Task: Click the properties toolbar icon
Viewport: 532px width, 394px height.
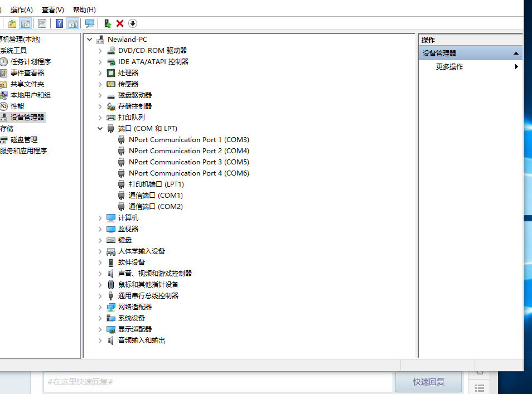Action: [42, 23]
